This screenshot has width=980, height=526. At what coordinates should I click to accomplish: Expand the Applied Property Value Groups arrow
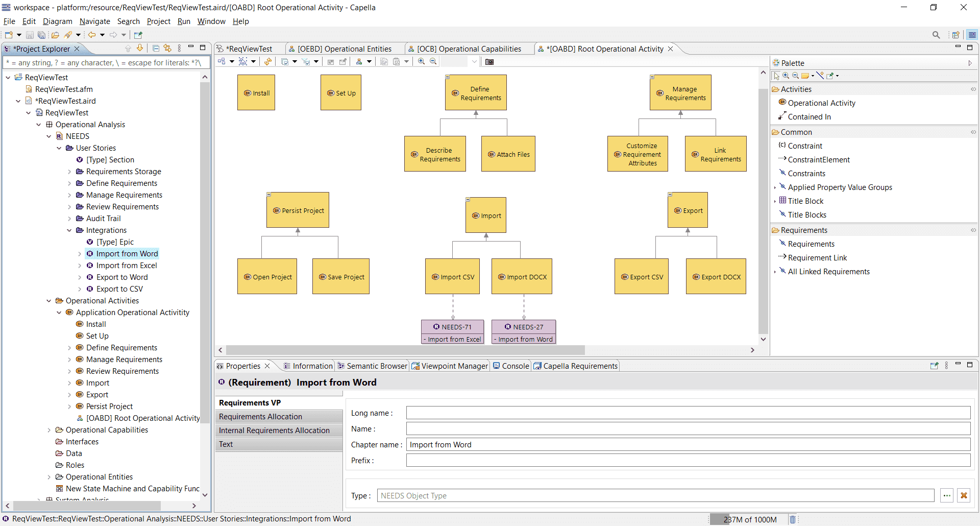click(775, 187)
